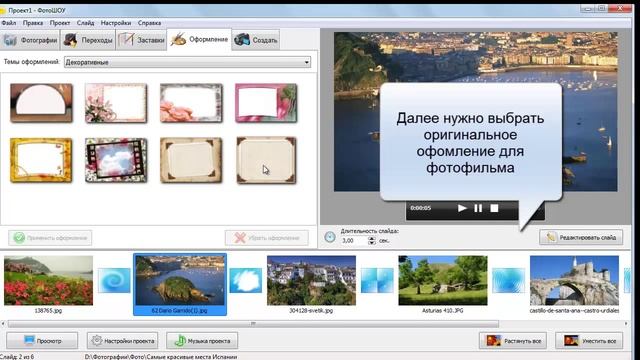Click the concentric ripple transition icon
This screenshot has height=360, width=640.
(x=509, y=280)
